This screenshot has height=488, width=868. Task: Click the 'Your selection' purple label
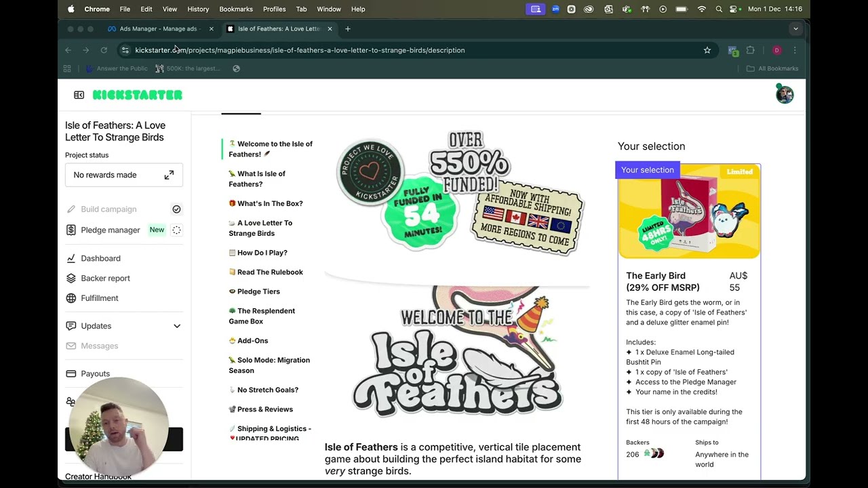click(x=648, y=170)
